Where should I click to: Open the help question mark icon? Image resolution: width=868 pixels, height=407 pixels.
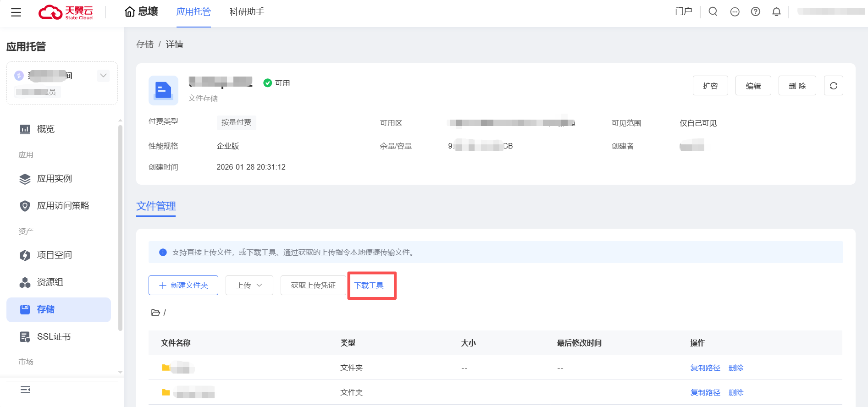[x=755, y=12]
